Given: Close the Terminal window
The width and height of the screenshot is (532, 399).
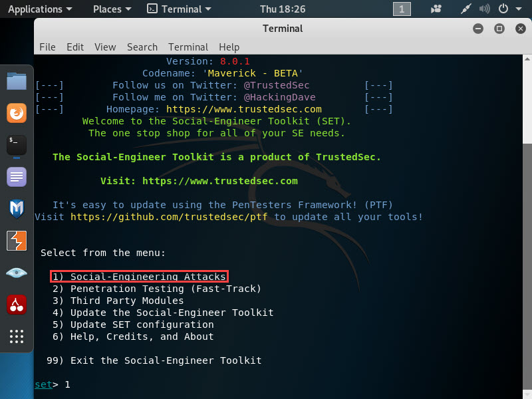Looking at the screenshot, I should tap(521, 29).
